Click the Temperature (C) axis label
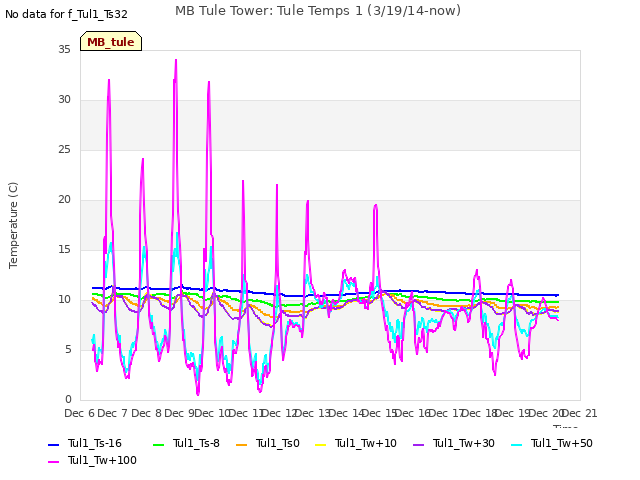Image resolution: width=640 pixels, height=480 pixels. tap(13, 225)
